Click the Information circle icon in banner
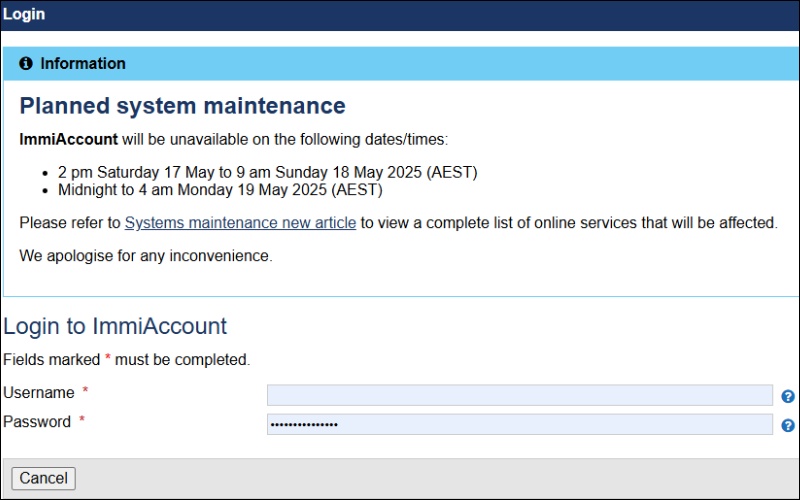Screen dimensions: 800x500 pyautogui.click(x=26, y=63)
